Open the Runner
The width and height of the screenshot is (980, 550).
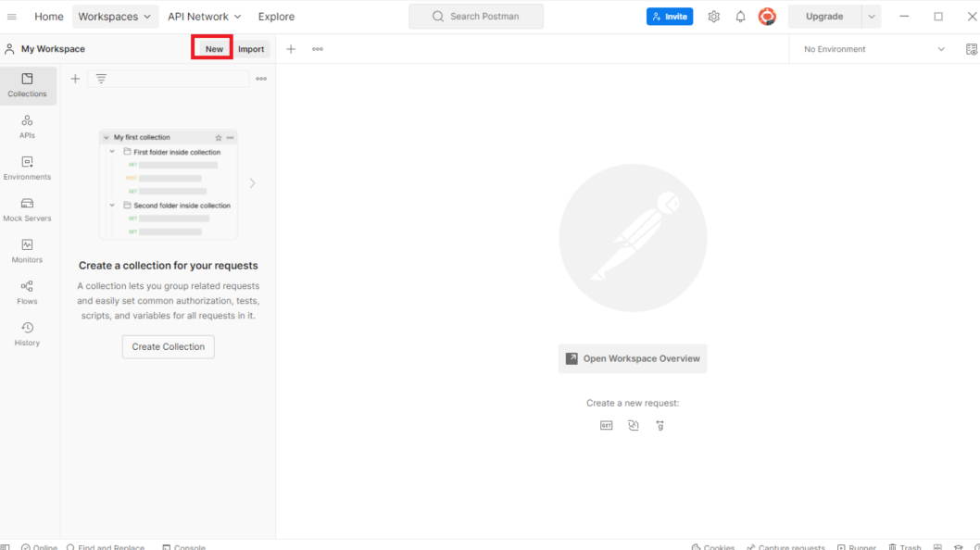click(857, 547)
